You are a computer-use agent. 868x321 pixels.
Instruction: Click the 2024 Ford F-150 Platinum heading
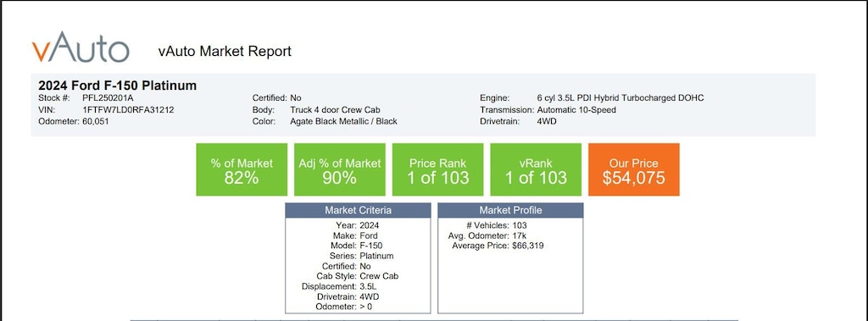click(x=117, y=86)
